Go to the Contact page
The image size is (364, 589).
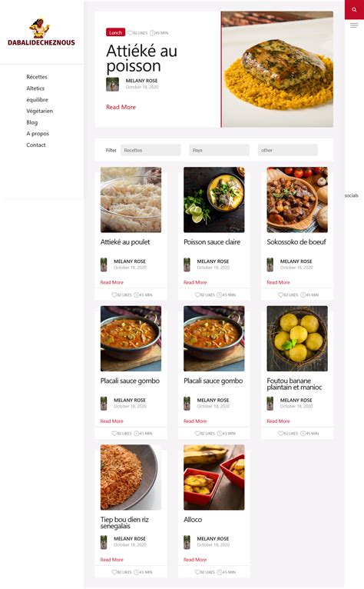tap(36, 145)
